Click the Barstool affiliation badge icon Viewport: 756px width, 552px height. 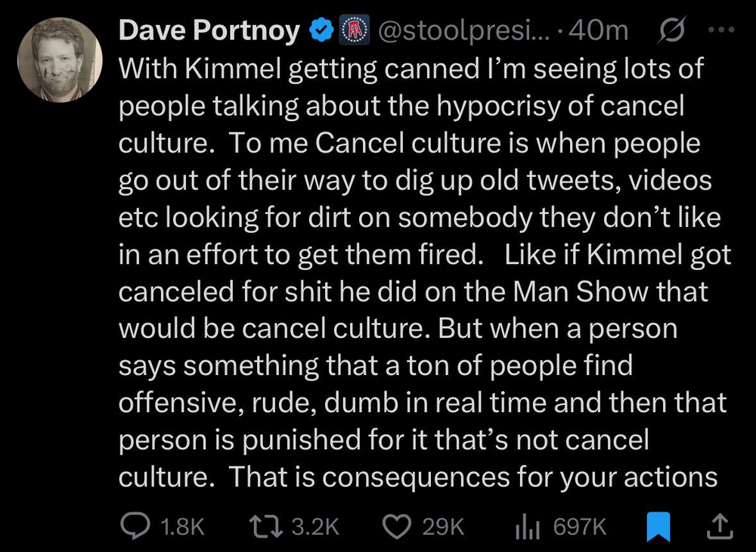(x=351, y=29)
